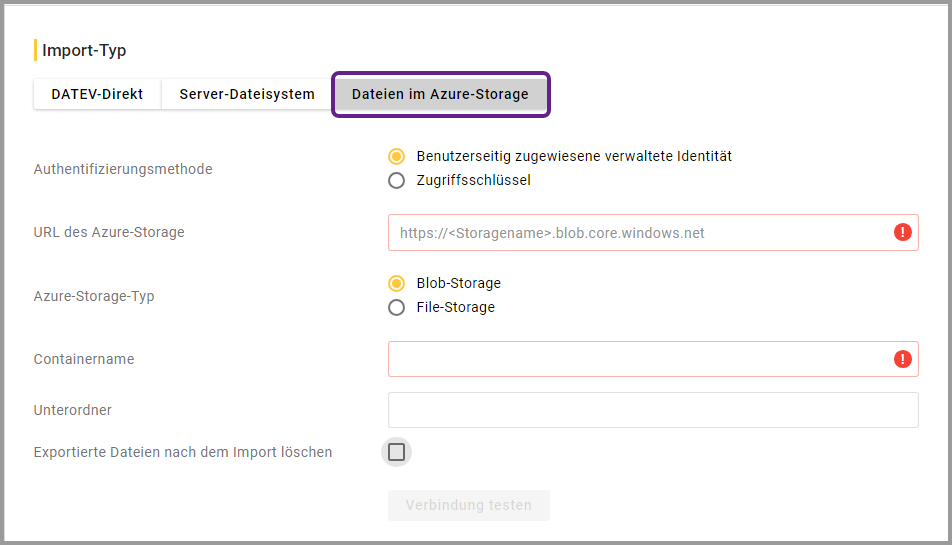Focus the Azure-Storage URL input field
The height and width of the screenshot is (545, 952).
click(x=640, y=233)
